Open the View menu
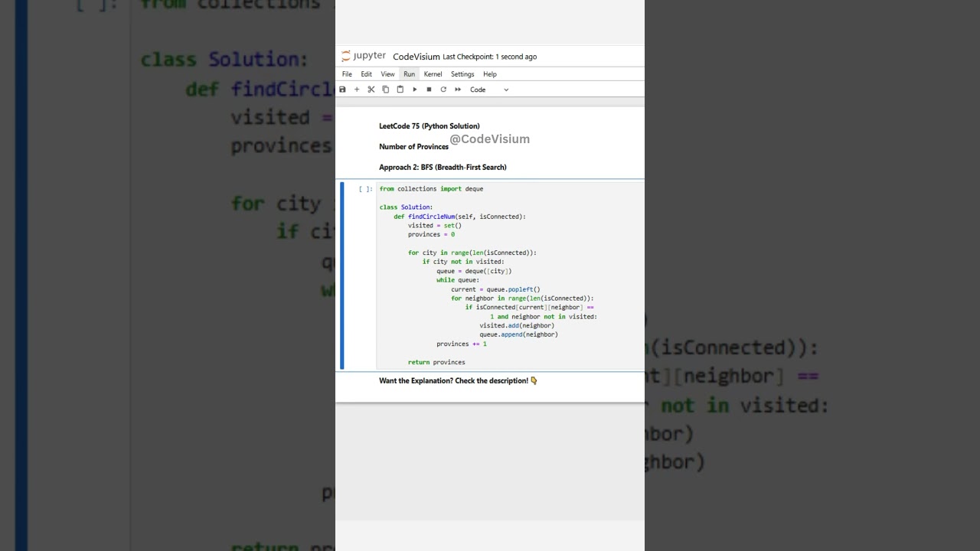The image size is (980, 551). pos(388,74)
